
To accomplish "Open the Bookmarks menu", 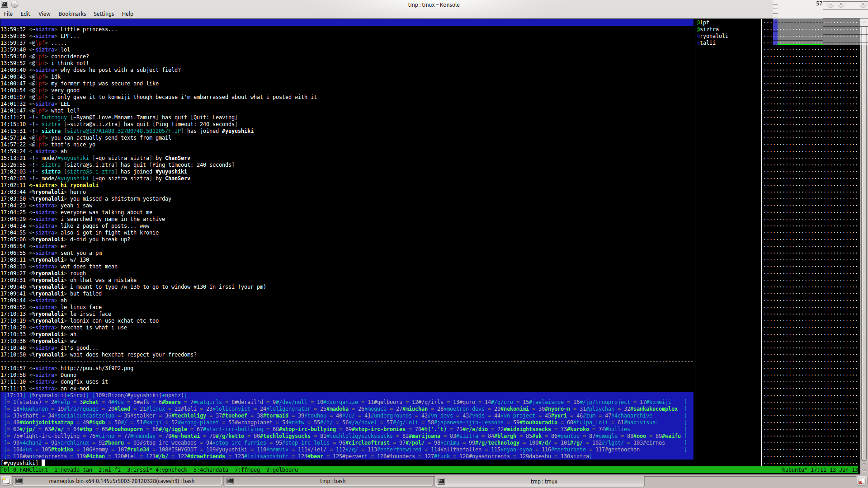I will 72,14.
